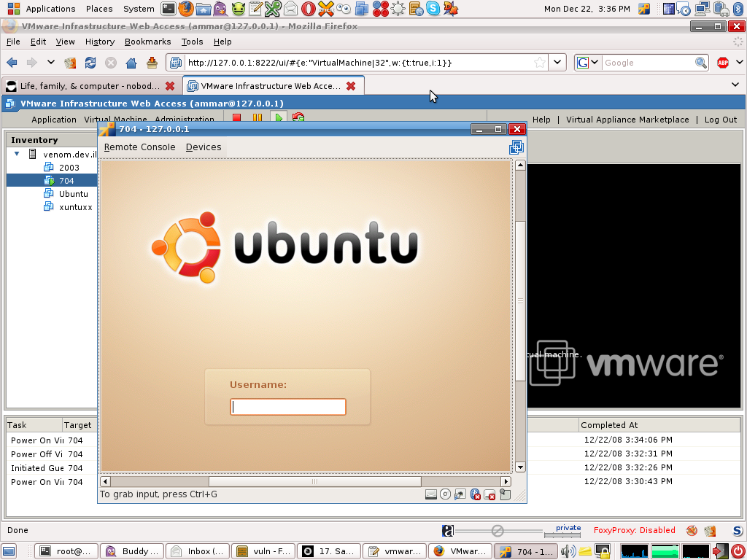Click the Log Out link
Screen dimensions: 747x560
(720, 120)
